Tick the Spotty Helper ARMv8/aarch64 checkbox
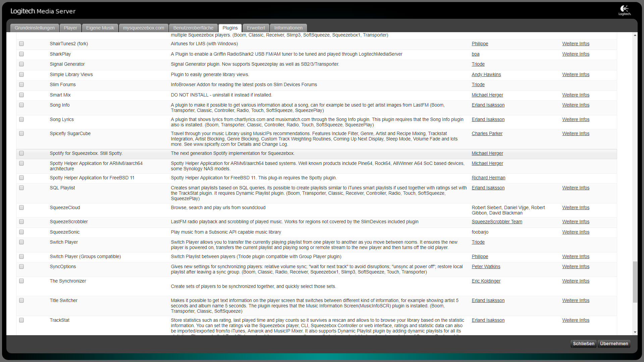The height and width of the screenshot is (362, 644). (x=21, y=163)
